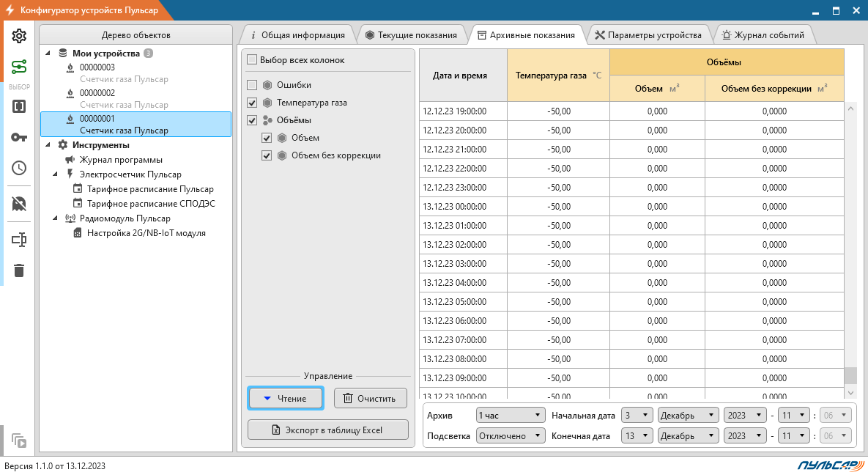
Task: Click the archive table scrollbar thumb
Action: [851, 376]
